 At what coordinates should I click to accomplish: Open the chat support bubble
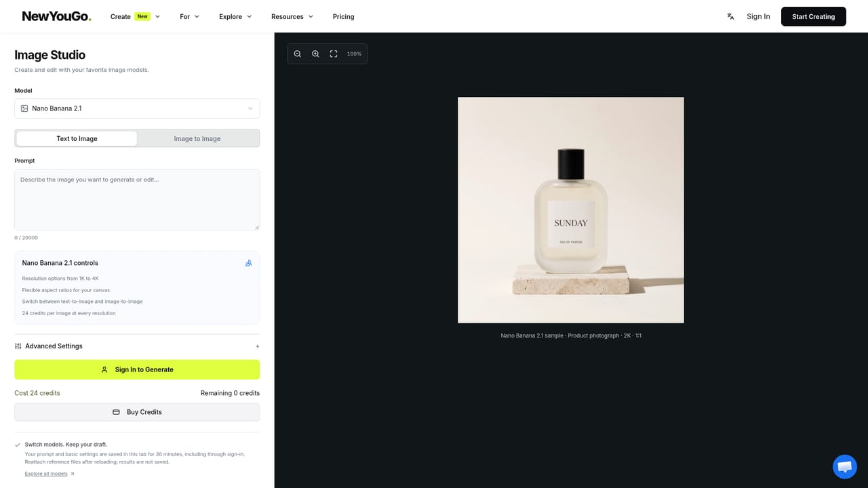845,467
